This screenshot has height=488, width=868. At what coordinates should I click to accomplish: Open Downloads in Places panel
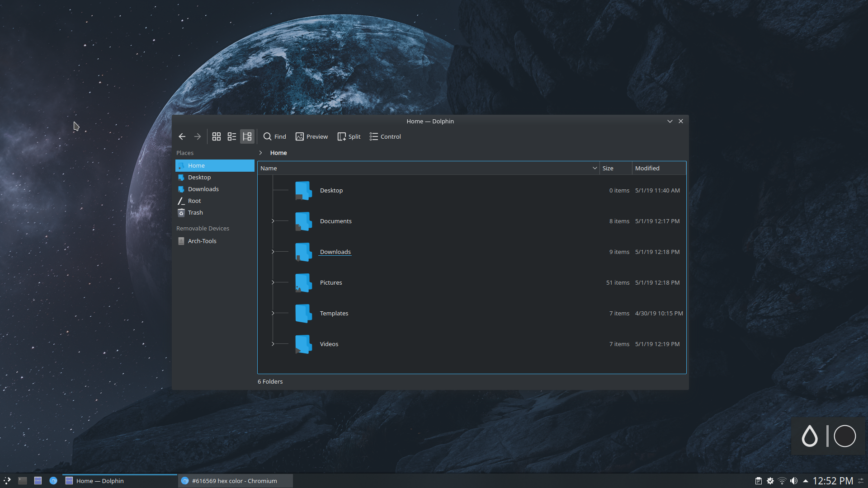[215, 189]
